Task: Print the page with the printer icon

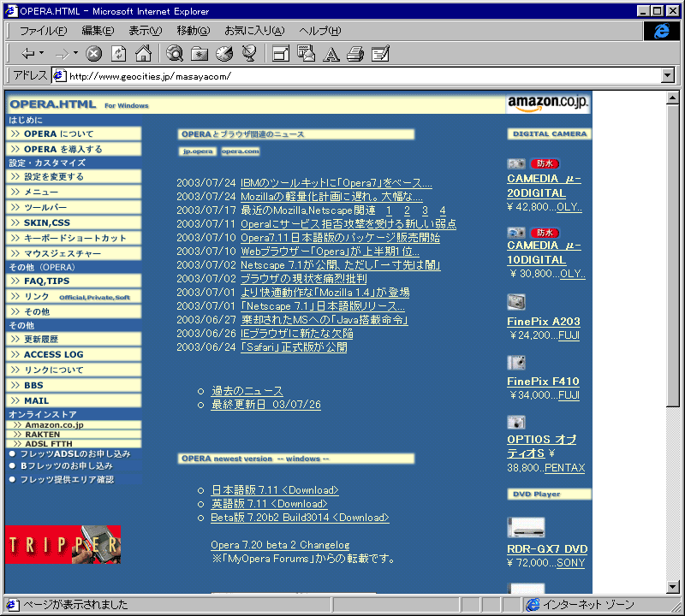Action: pyautogui.click(x=355, y=54)
